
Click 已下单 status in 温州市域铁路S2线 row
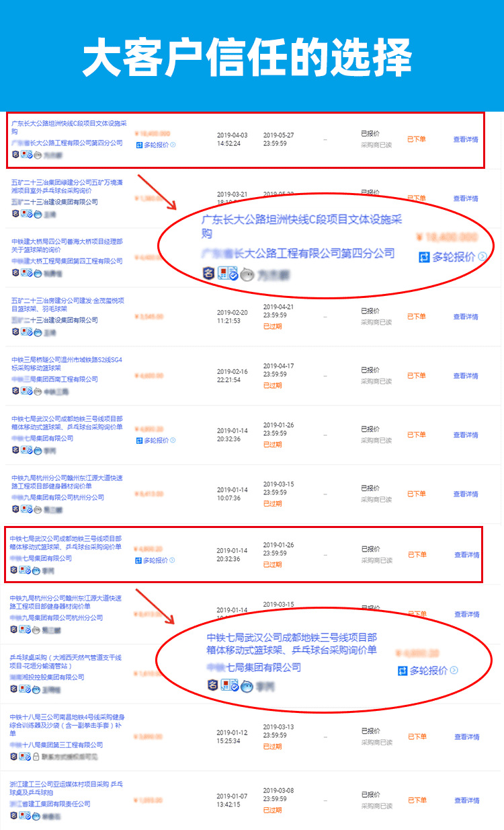coord(417,376)
